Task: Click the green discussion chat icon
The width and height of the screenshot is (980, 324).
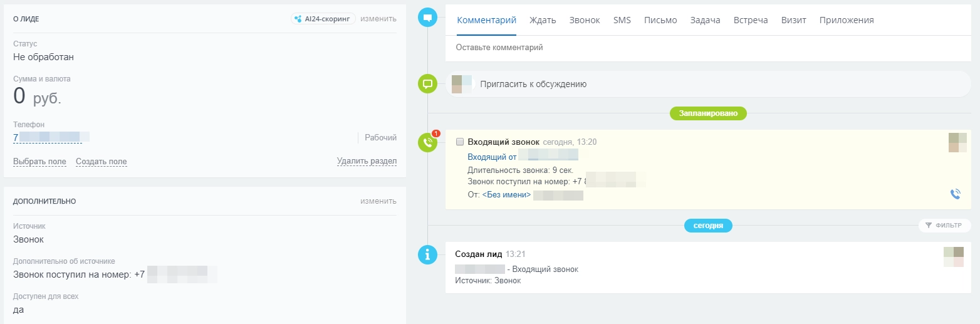Action: (427, 83)
